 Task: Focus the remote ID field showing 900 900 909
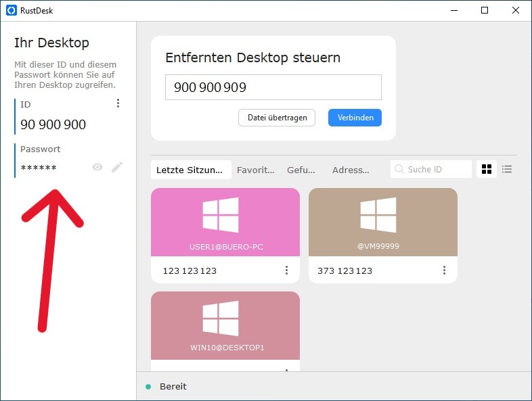point(273,87)
